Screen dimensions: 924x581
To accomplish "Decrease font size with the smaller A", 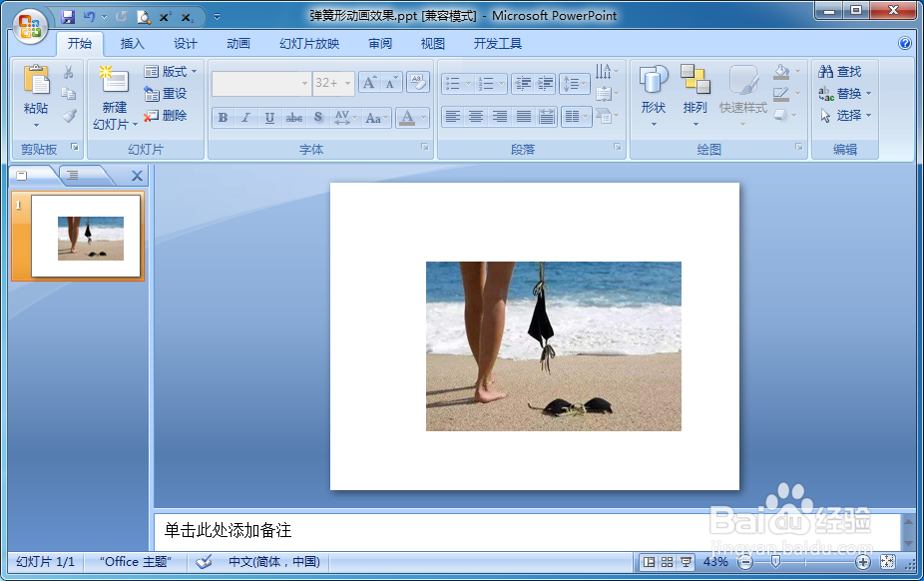I will 391,83.
